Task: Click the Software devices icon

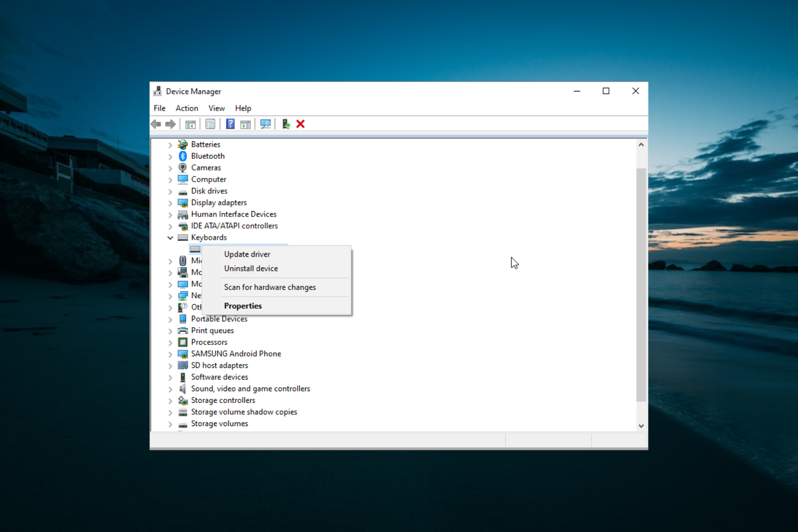Action: [182, 377]
